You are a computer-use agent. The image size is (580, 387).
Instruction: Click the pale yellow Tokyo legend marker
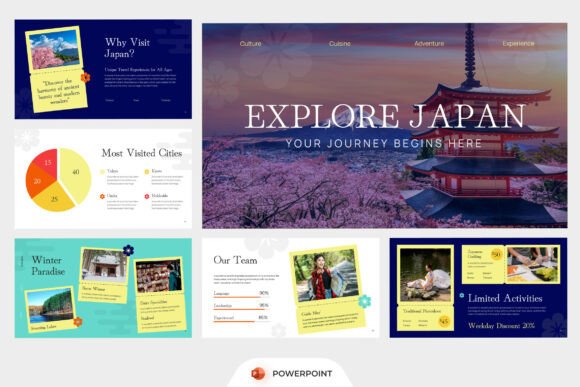[102, 172]
